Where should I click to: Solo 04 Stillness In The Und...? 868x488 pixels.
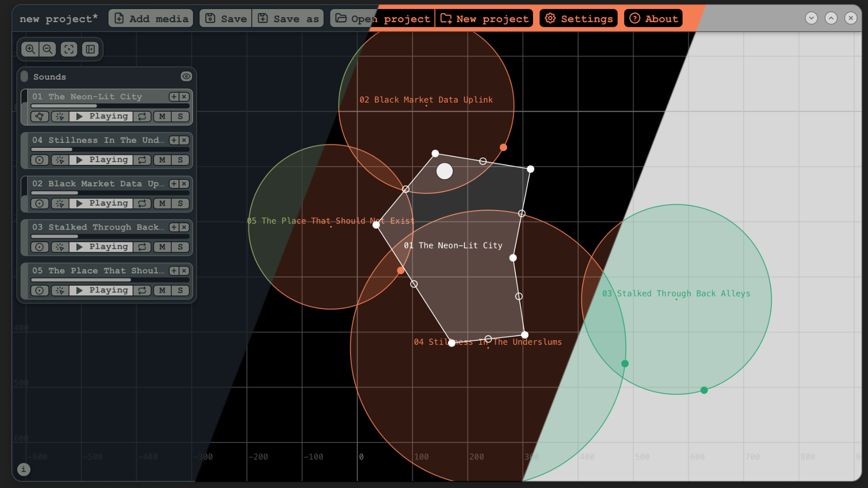click(180, 160)
